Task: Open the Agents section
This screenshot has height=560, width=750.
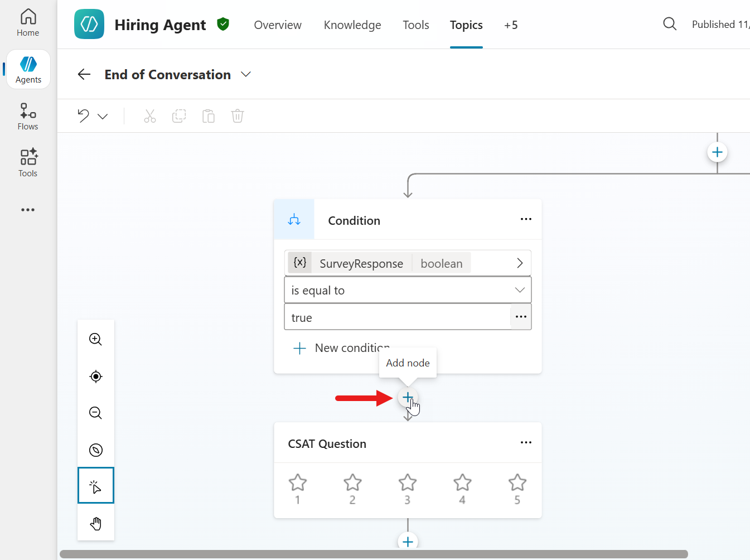Action: 28,69
